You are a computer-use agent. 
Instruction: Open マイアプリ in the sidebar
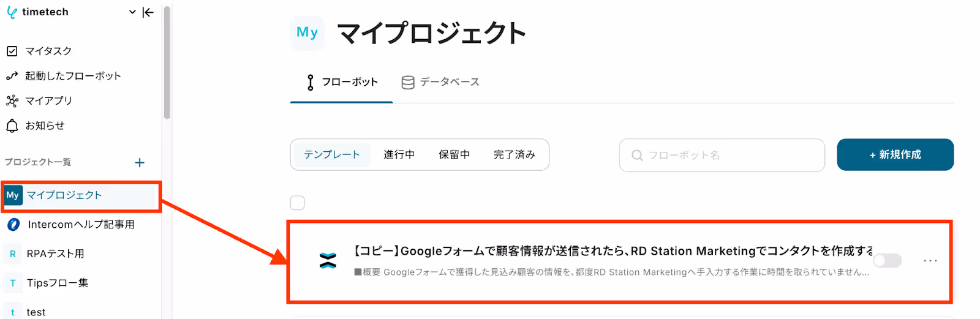(48, 100)
